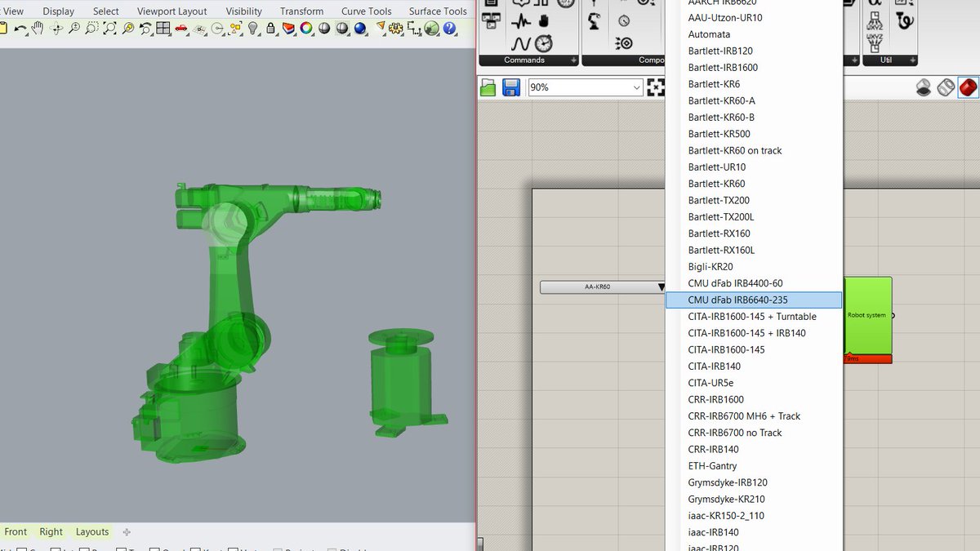Click the Undo View Change icon
The image size is (980, 551).
145,28
